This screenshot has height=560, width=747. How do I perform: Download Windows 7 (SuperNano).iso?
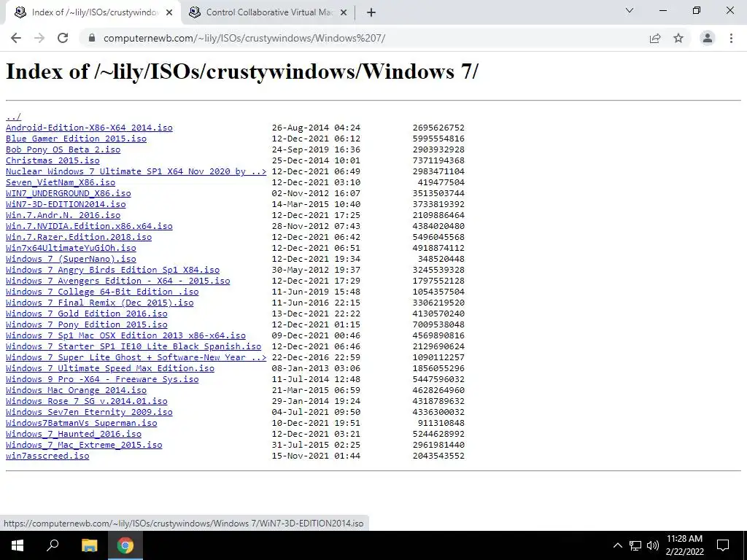tap(71, 259)
